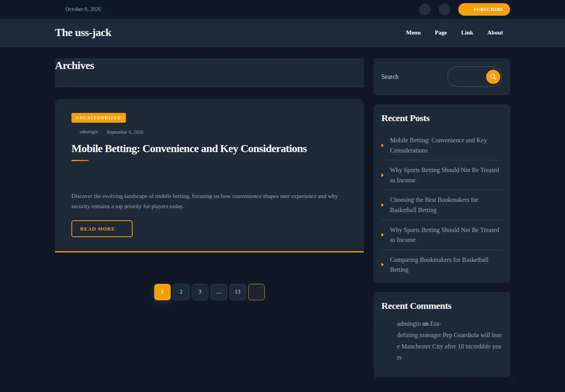Click the UNCATEGORIZED category badge
565x392 pixels.
[98, 118]
